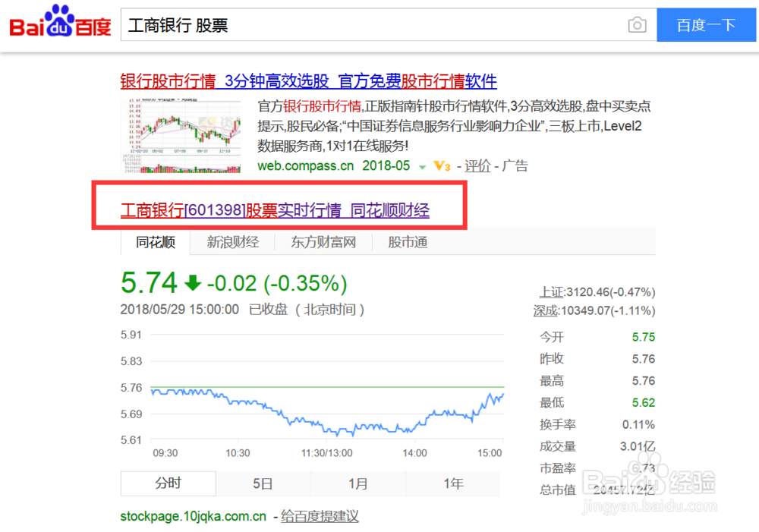This screenshot has height=532, width=759.
Task: Click the 最低 value 5.62
Action: (644, 403)
